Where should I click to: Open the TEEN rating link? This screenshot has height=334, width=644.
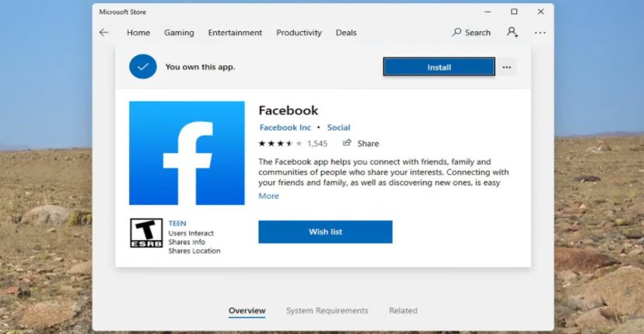(x=177, y=223)
